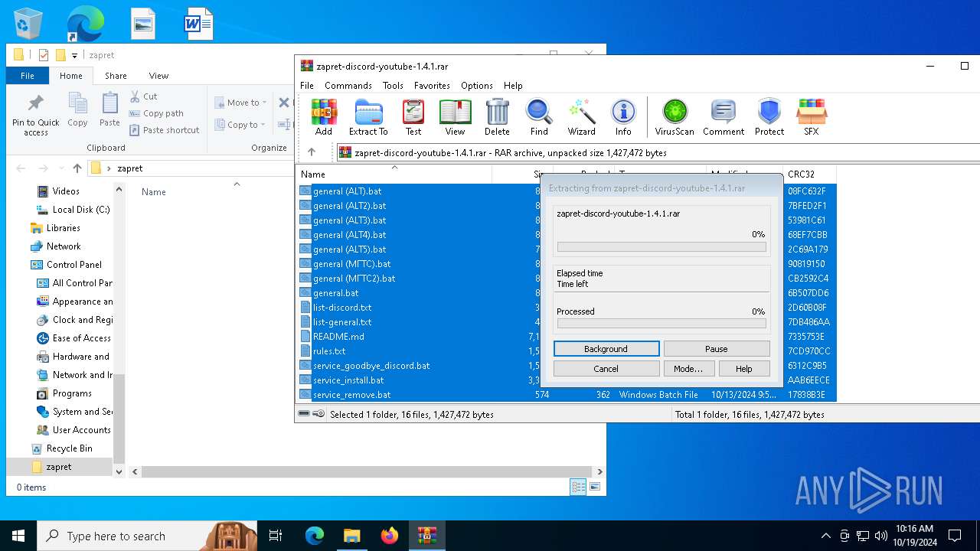The width and height of the screenshot is (980, 551).
Task: Click the Copy icon in Explorer ribbon
Action: click(x=77, y=109)
